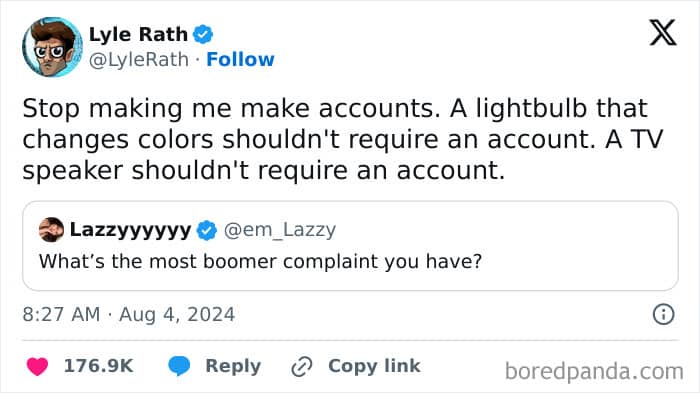Click the 176.9K likes count
The height and width of the screenshot is (393, 700).
(x=99, y=366)
